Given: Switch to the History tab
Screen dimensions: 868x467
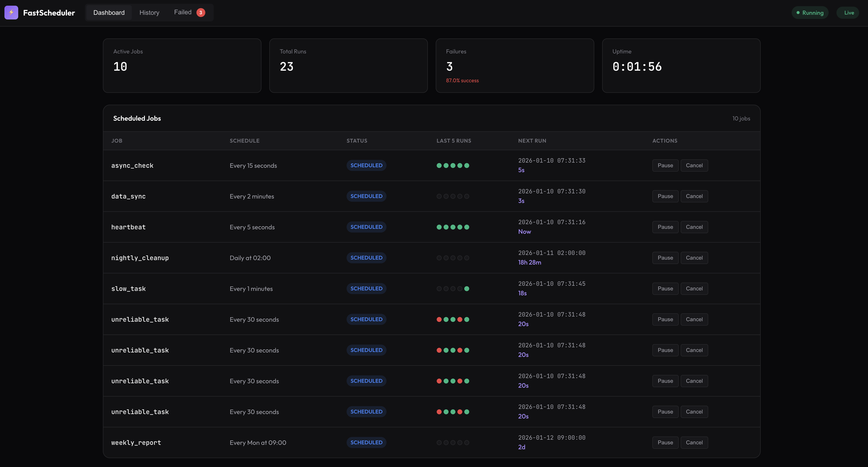Looking at the screenshot, I should pos(149,13).
